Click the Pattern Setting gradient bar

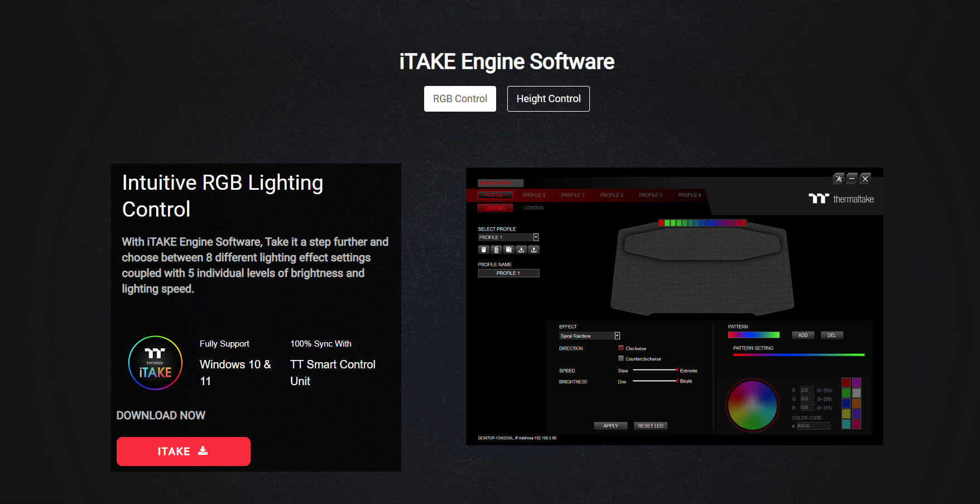coord(799,355)
